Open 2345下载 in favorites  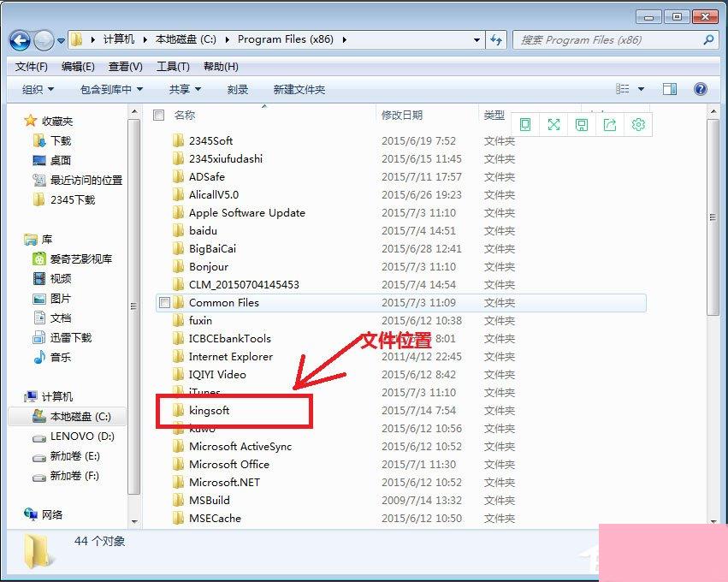(x=64, y=199)
